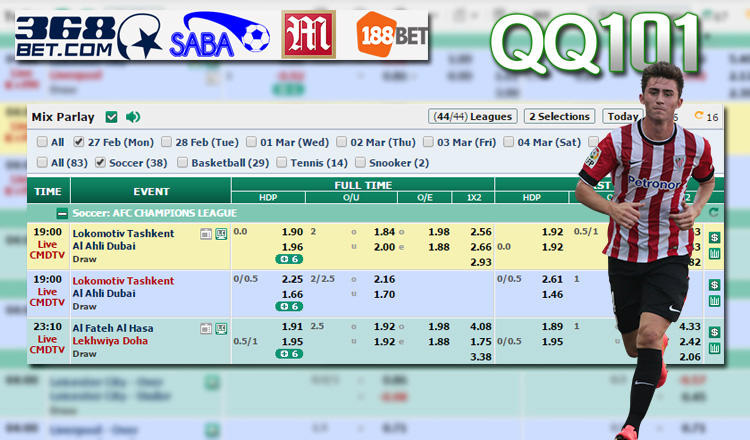Open the live stream icon for yellow Lokomotiv Tashkent row
Screen dimensions: 750x440
click(x=221, y=234)
